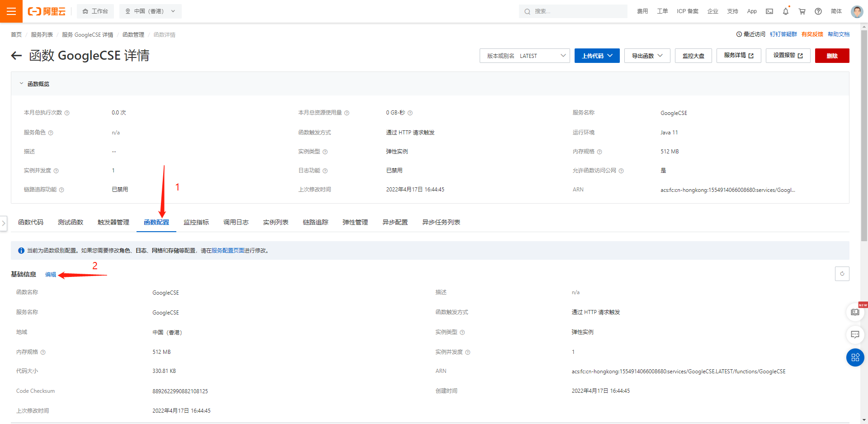
Task: Open the 费用 top menu
Action: pyautogui.click(x=642, y=11)
